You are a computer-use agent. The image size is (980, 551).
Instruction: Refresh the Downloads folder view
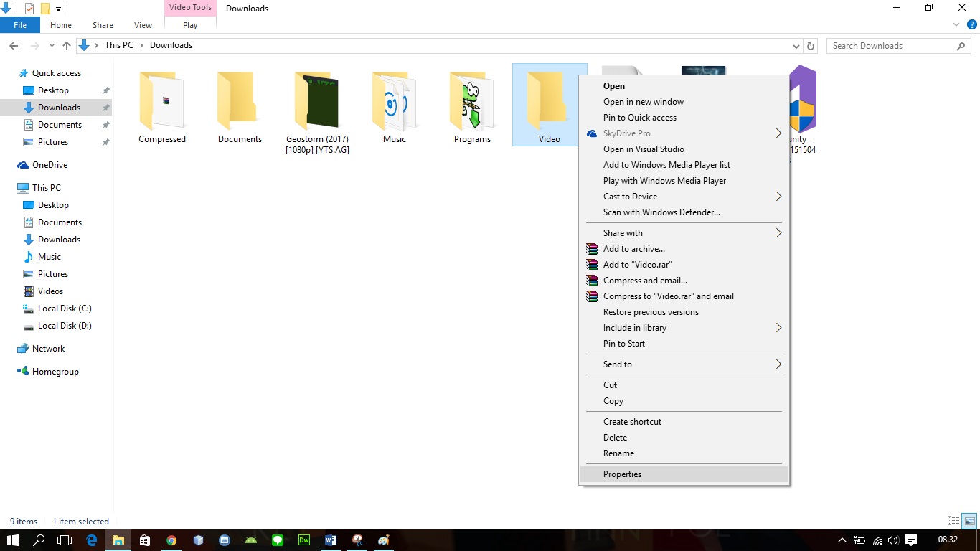click(811, 45)
